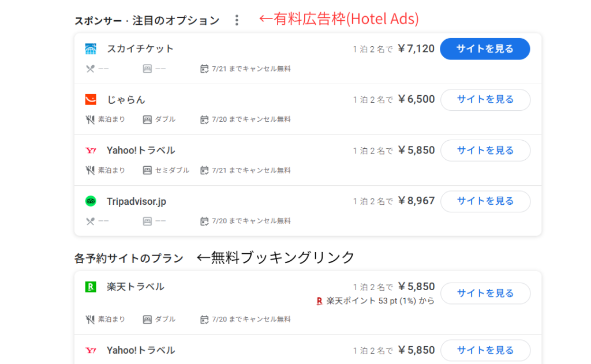Click the 楽天トラベル green R logo
591x364 pixels.
(x=91, y=287)
